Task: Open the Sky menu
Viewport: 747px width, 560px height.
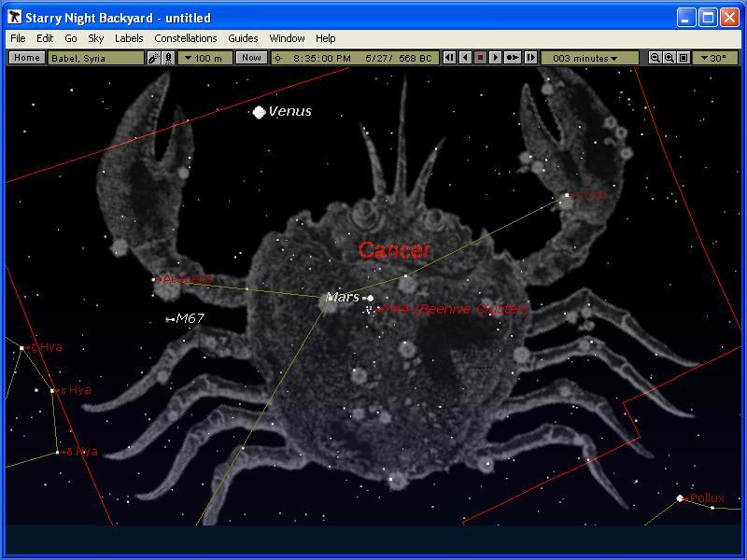Action: pyautogui.click(x=96, y=38)
